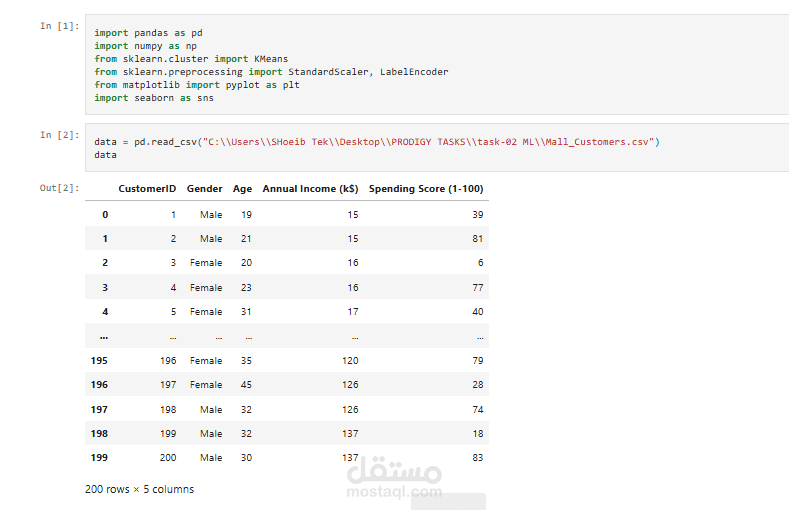The height and width of the screenshot is (510, 789).
Task: Click CustomerID value 198
Action: [x=168, y=410]
